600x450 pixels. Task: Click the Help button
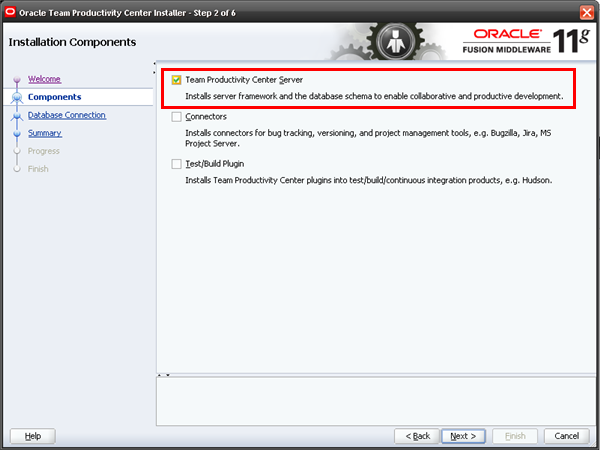pyautogui.click(x=33, y=436)
